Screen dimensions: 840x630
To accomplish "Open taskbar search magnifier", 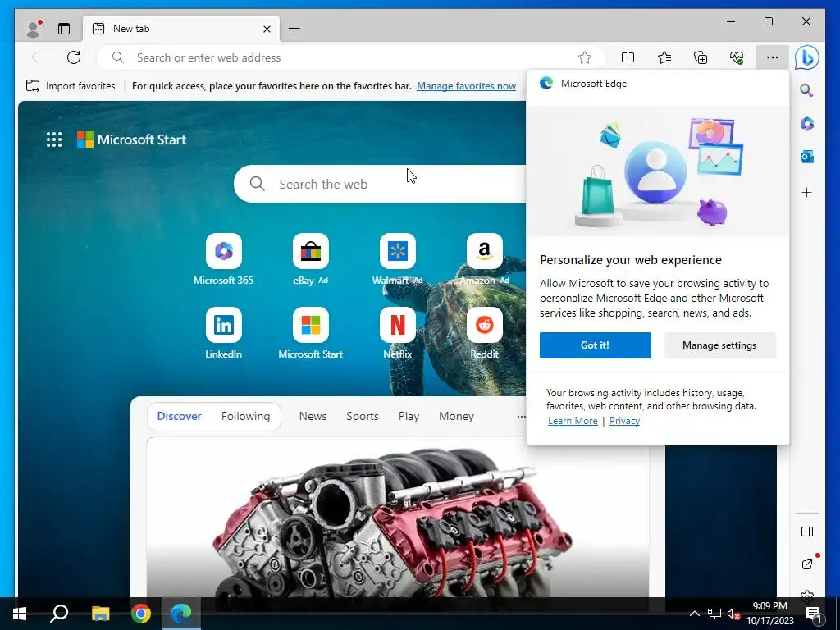I will [59, 614].
